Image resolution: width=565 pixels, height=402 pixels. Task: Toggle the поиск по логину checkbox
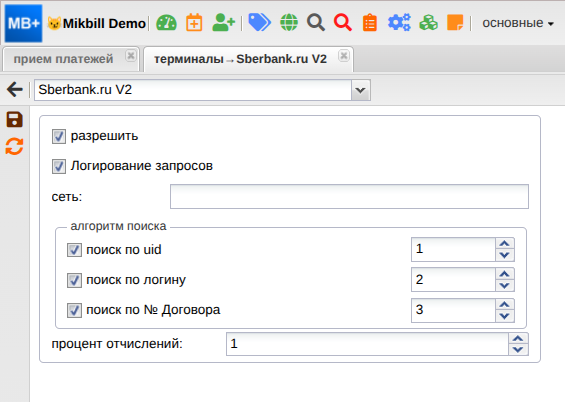click(74, 280)
